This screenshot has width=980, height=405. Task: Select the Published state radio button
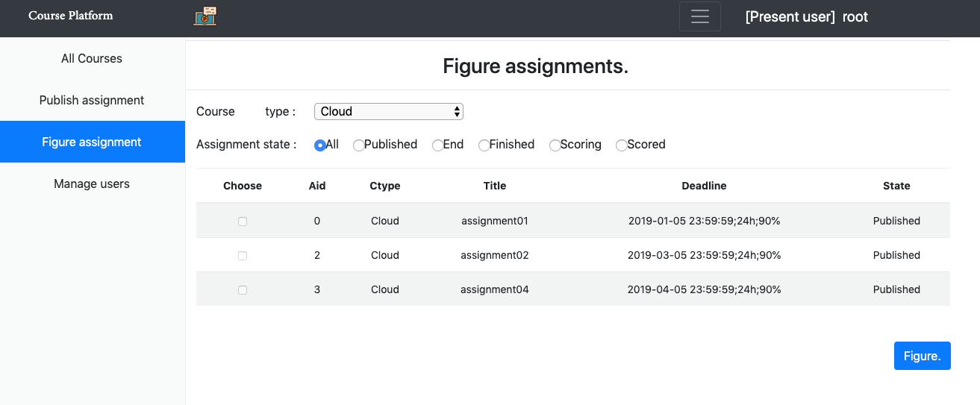(x=359, y=145)
